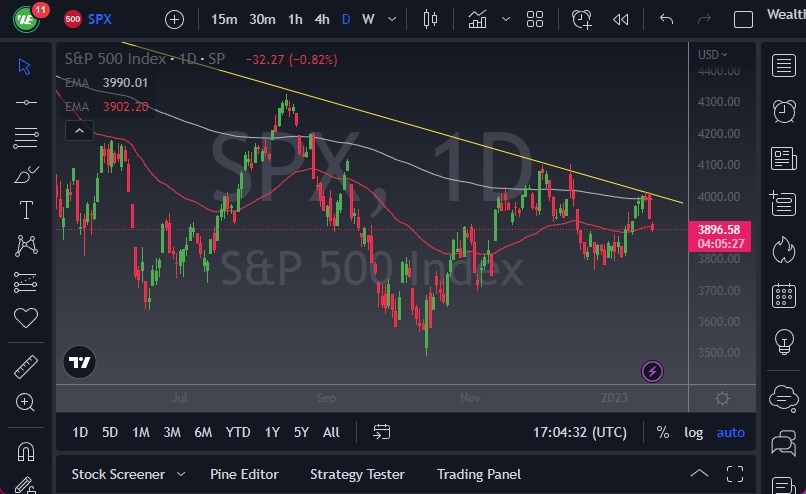Image resolution: width=806 pixels, height=494 pixels.
Task: Open the Trend Line drawing tool
Action: click(x=26, y=102)
